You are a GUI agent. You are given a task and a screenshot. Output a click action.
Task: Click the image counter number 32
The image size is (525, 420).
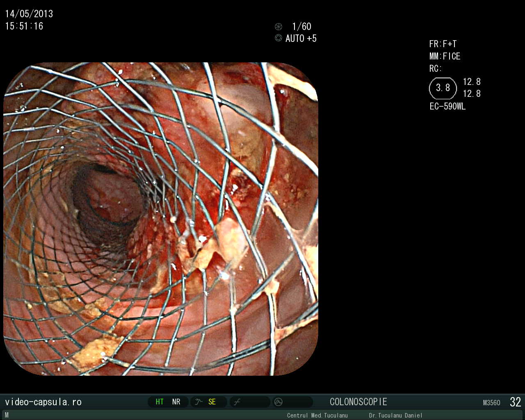[x=515, y=402]
